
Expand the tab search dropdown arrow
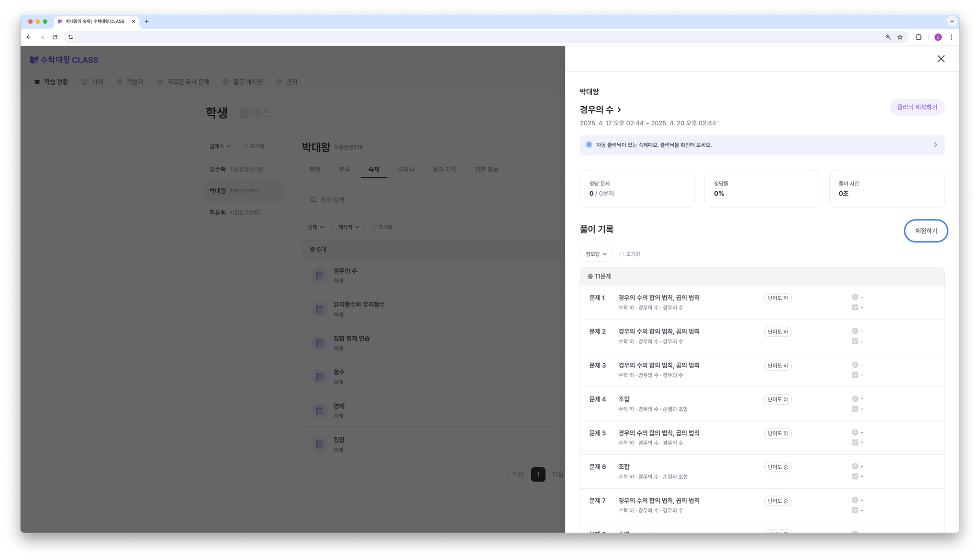coord(952,22)
